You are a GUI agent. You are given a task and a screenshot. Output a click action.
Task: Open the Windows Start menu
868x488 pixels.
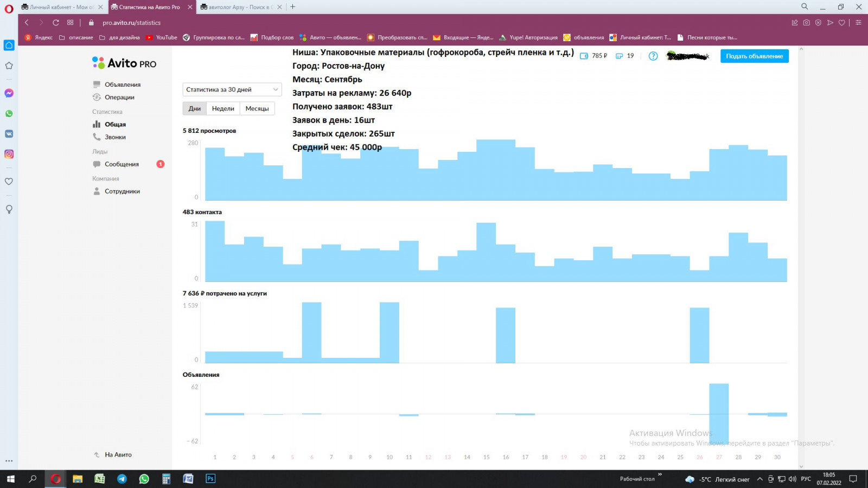tap(10, 479)
